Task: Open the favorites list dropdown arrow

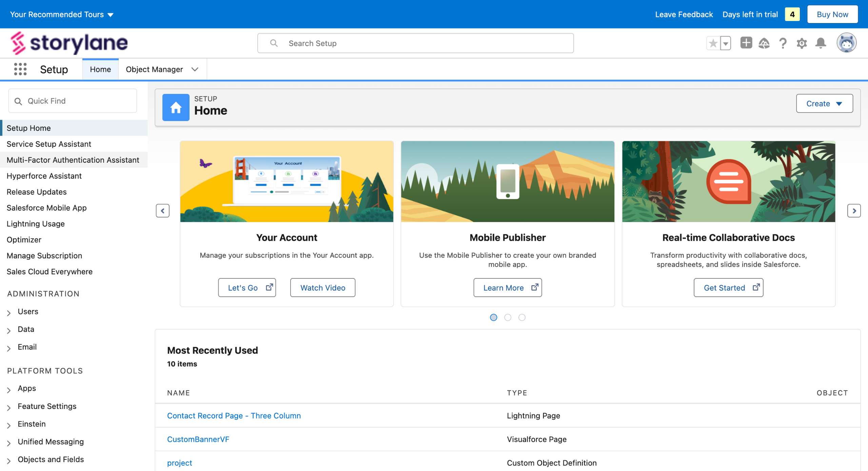Action: [725, 43]
